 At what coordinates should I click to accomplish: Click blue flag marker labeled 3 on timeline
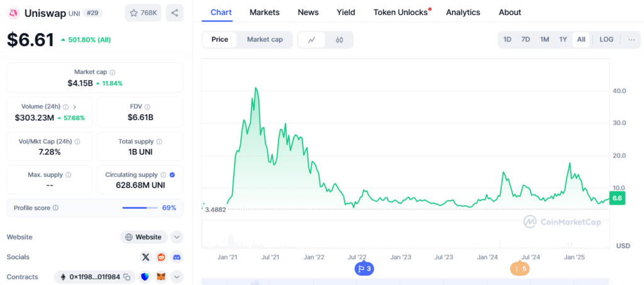(x=365, y=269)
